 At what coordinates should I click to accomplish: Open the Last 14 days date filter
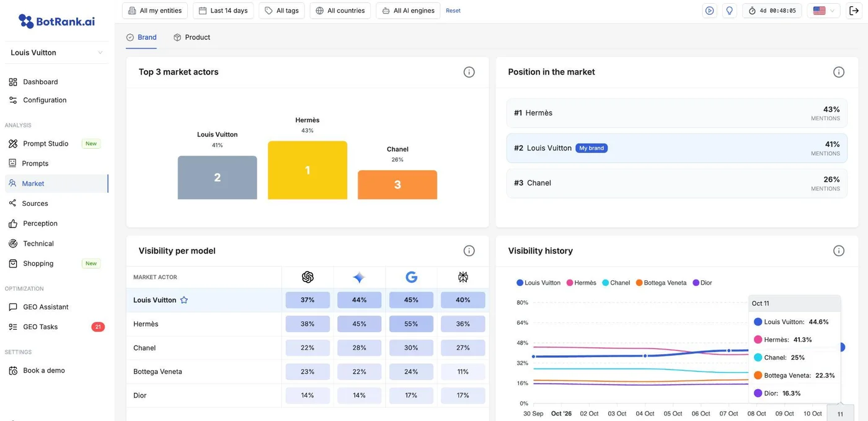coord(223,11)
